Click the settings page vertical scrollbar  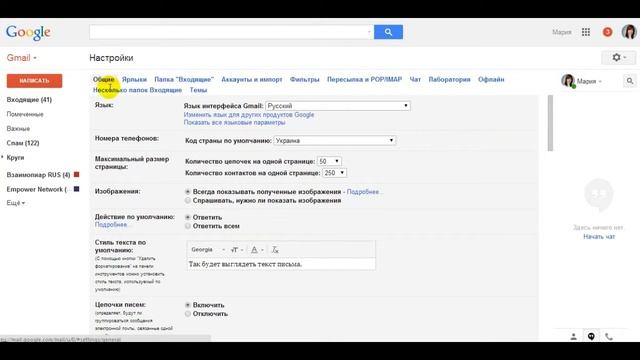550,123
